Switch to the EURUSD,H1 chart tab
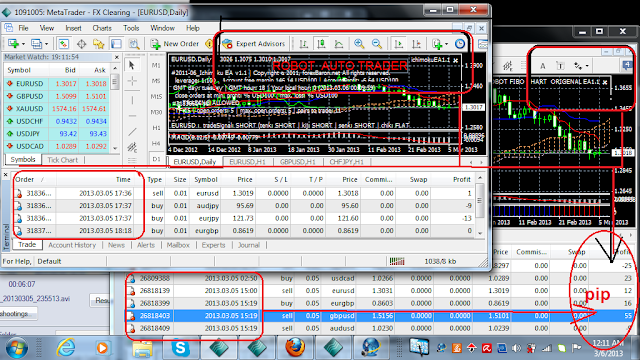The height and width of the screenshot is (360, 640). [x=248, y=162]
